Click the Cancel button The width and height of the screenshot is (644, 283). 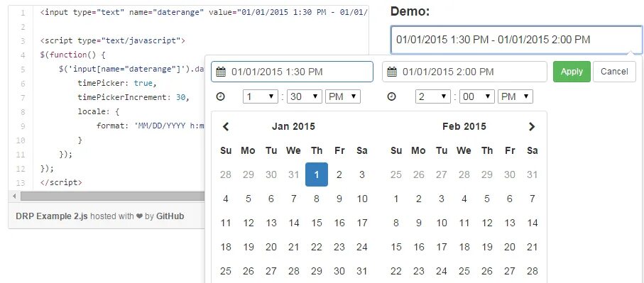[614, 72]
